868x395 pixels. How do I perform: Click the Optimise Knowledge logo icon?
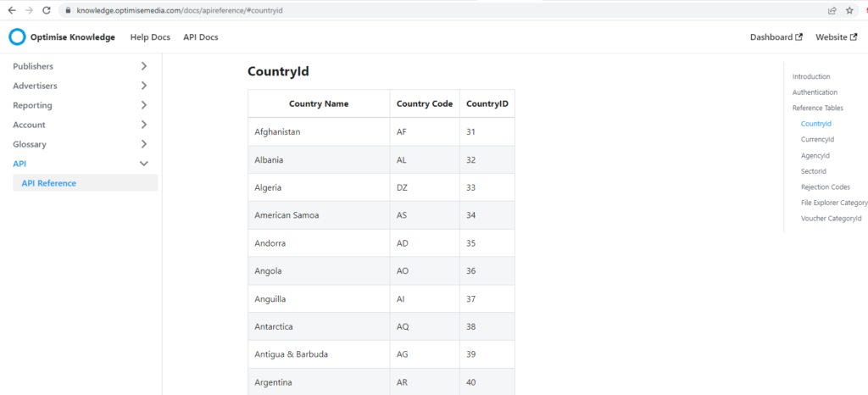coord(17,37)
